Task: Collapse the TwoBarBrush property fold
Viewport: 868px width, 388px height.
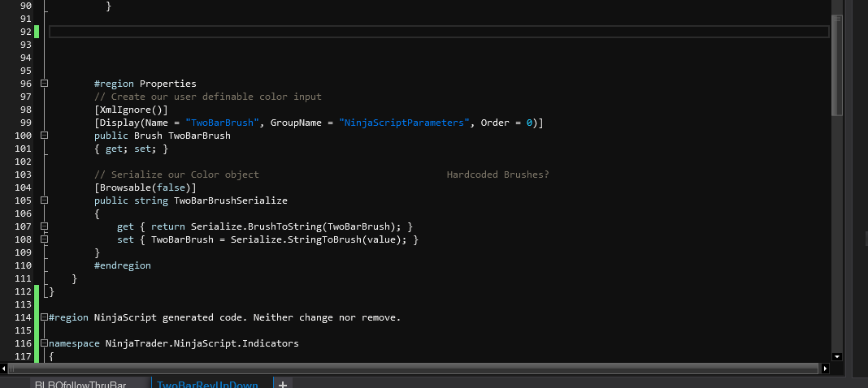Action: (45, 136)
